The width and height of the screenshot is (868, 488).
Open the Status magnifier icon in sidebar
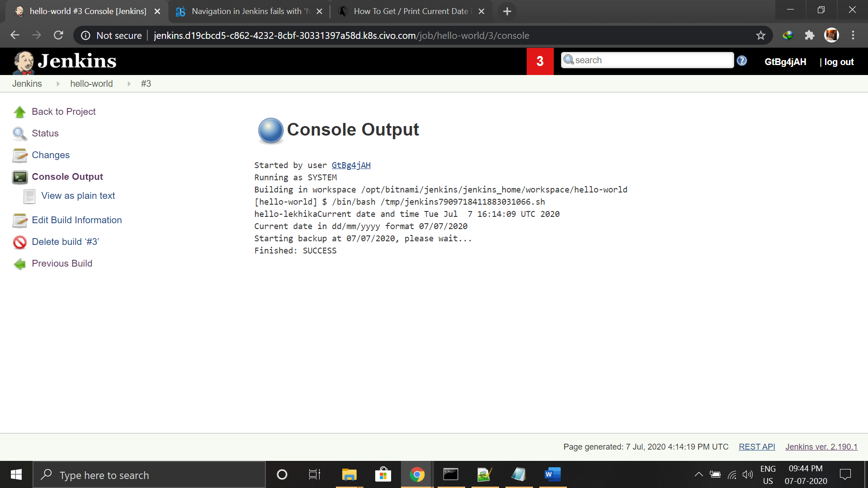click(x=19, y=134)
